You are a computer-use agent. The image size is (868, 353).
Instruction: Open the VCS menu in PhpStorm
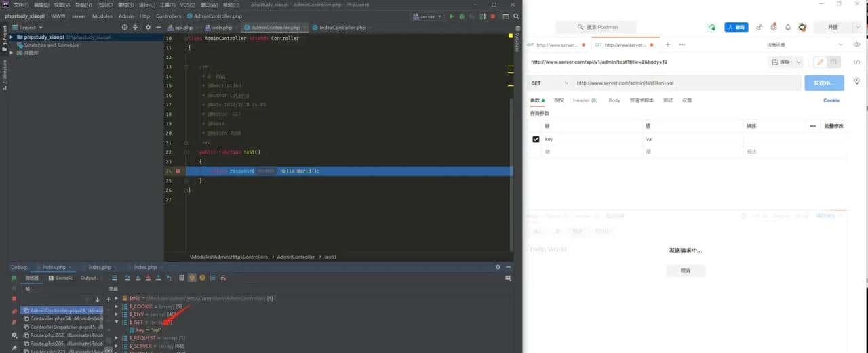coord(186,5)
